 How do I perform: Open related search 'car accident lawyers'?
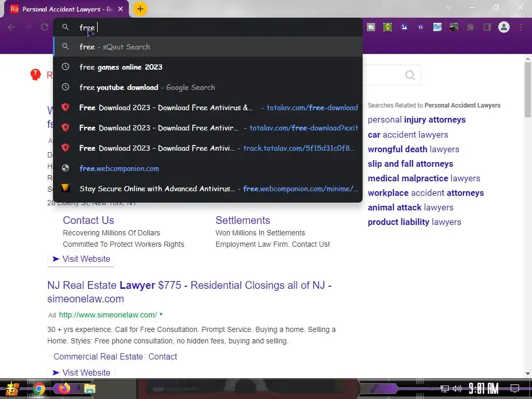(x=408, y=135)
